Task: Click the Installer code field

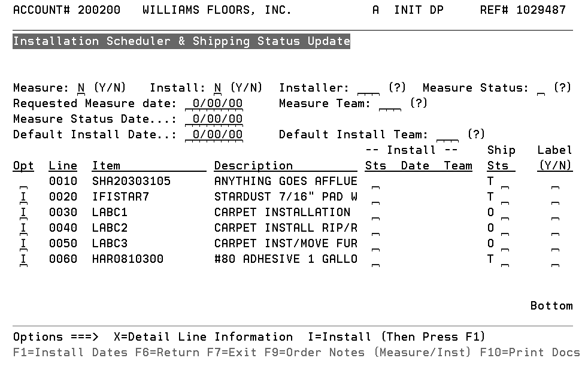Action: coord(368,88)
